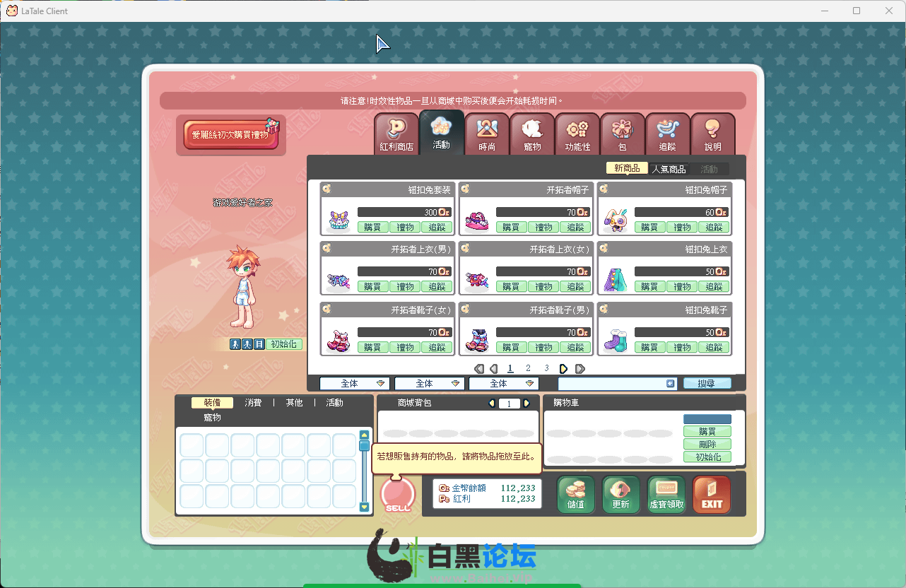
Task: Click the 虛寶領取 item claim icon
Action: click(x=666, y=495)
